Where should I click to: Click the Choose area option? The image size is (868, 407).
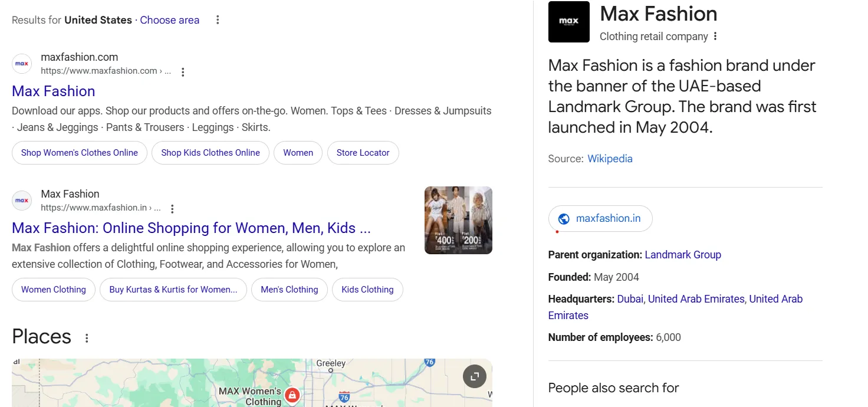click(169, 19)
